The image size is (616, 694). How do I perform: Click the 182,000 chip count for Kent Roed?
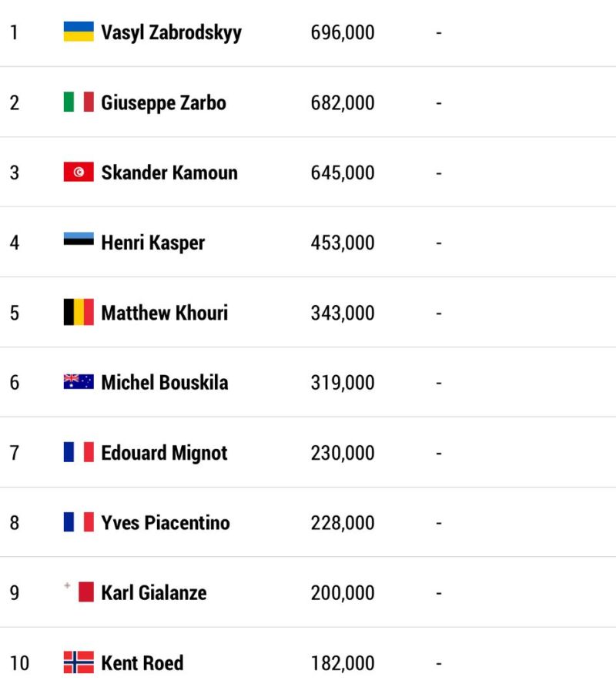(343, 663)
